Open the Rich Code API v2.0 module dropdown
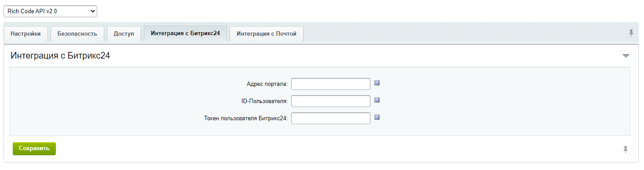The height and width of the screenshot is (170, 644). 50,11
